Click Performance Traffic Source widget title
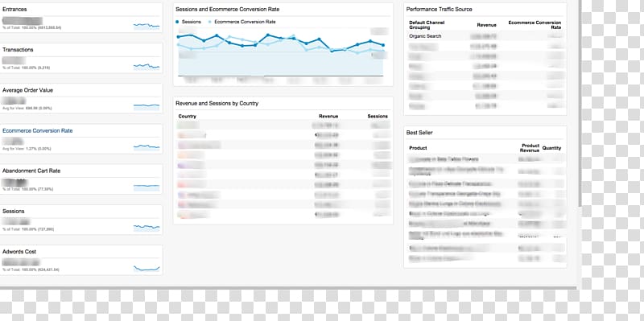Viewport: 644px width, 321px height. [x=439, y=9]
